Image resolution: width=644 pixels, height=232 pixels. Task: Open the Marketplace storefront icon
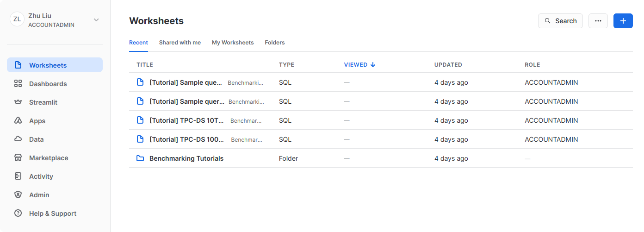pos(18,158)
